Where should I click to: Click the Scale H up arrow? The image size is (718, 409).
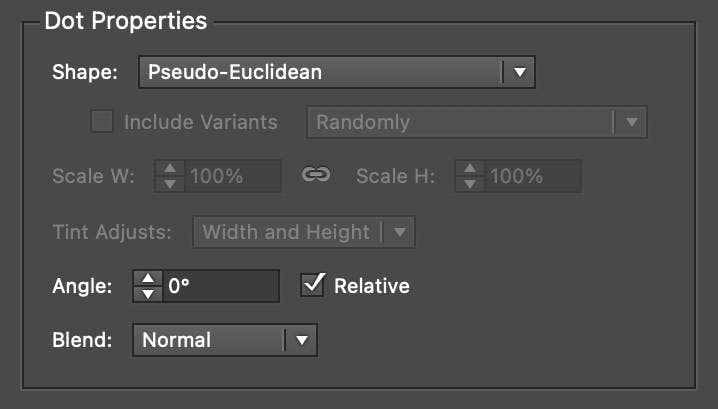(x=469, y=168)
